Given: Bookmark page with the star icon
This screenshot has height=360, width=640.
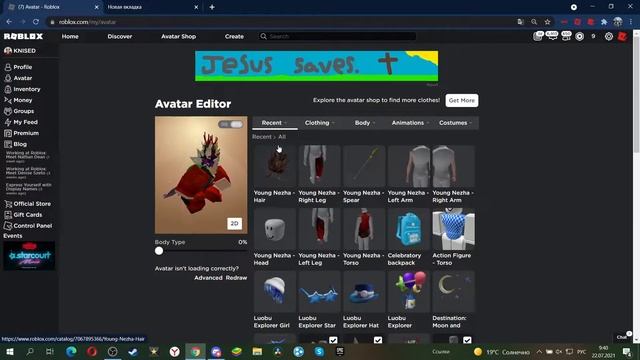Looking at the screenshot, I should (x=547, y=22).
